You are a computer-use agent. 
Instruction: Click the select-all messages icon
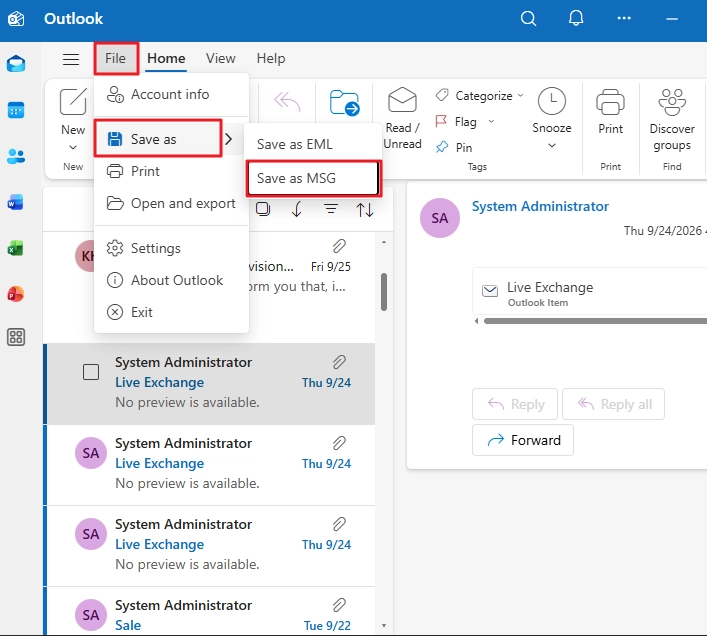[263, 209]
